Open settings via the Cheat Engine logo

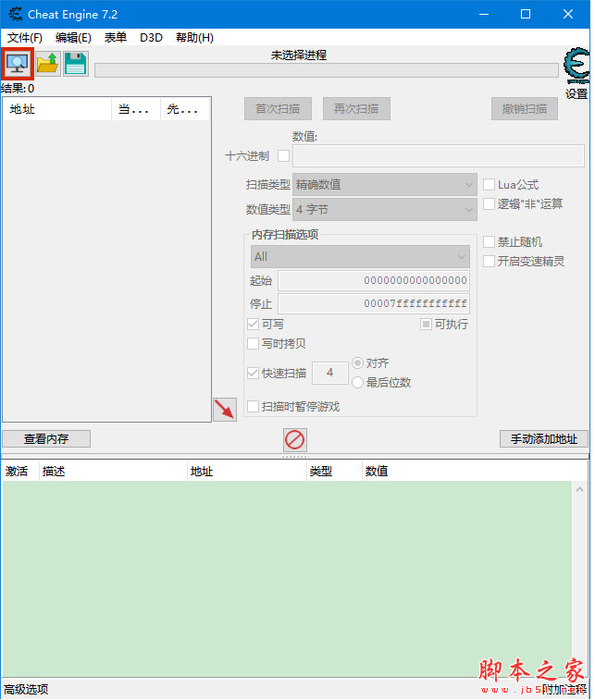click(576, 66)
